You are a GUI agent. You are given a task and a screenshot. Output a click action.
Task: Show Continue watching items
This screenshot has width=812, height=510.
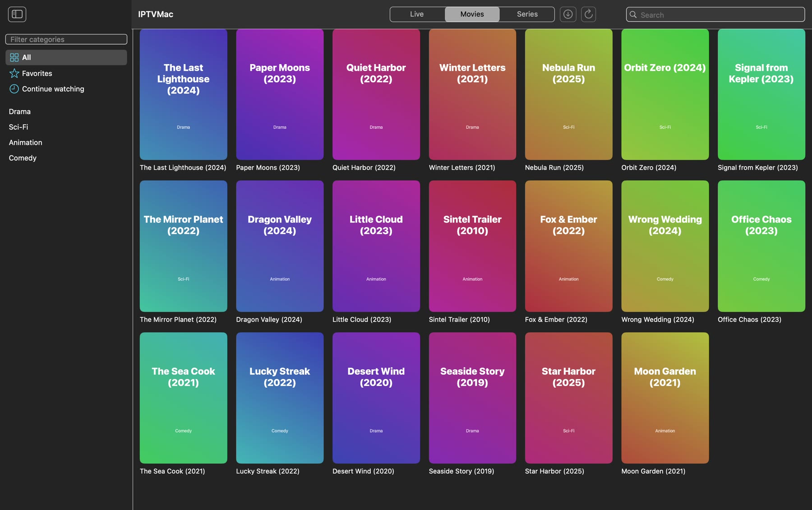66,89
